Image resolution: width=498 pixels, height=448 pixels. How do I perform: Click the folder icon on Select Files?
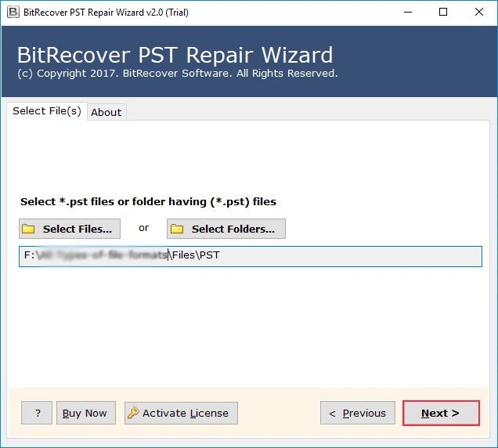pos(28,229)
